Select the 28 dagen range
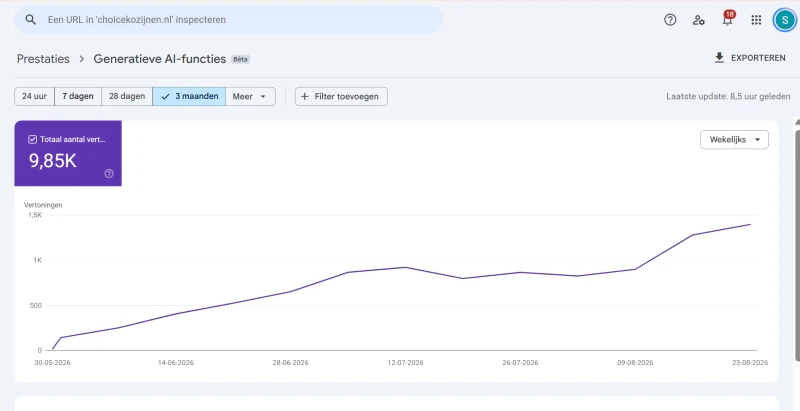This screenshot has width=800, height=411. point(127,96)
